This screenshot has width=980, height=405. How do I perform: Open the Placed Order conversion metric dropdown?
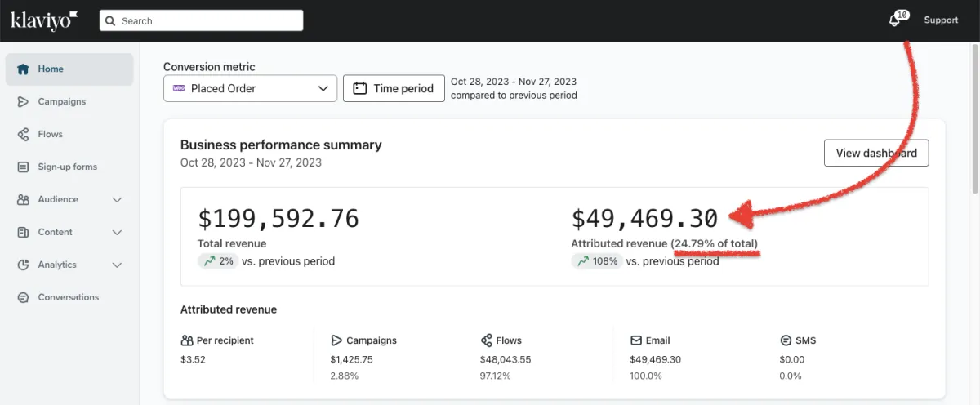[x=250, y=88]
